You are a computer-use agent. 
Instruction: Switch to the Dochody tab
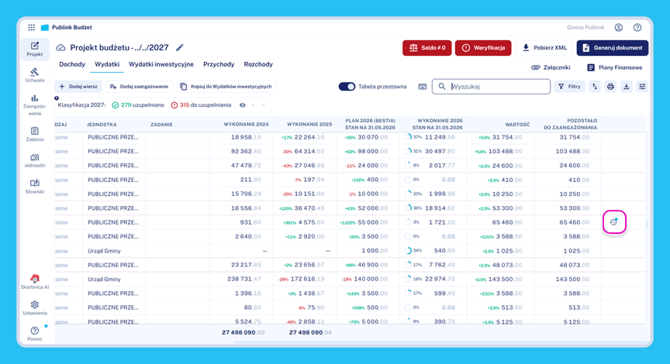tap(72, 65)
